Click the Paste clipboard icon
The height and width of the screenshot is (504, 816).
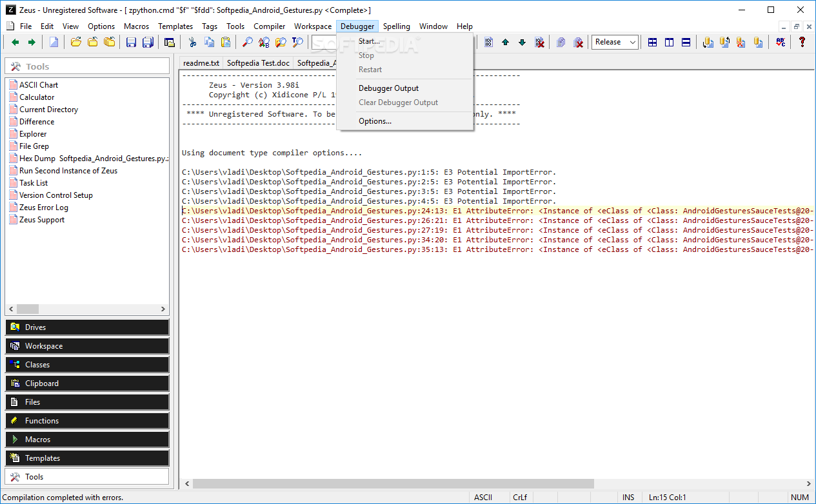pyautogui.click(x=226, y=42)
